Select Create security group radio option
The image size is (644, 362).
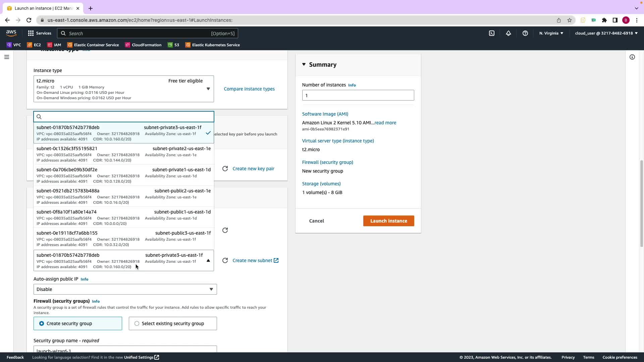coord(42,323)
